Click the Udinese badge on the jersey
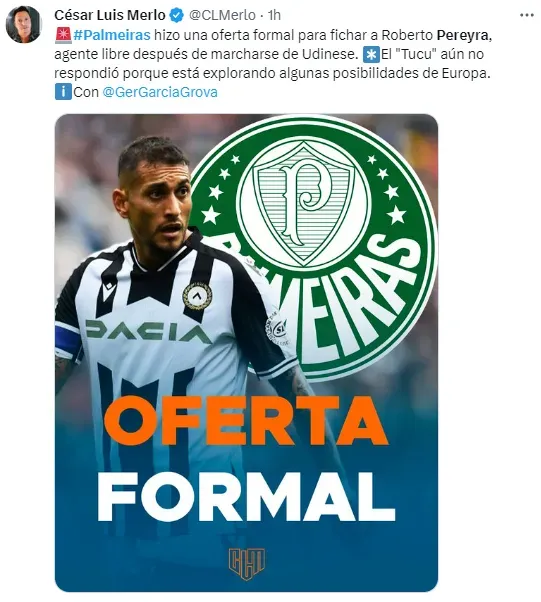Screen dimensions: 541x602 pyautogui.click(x=197, y=296)
